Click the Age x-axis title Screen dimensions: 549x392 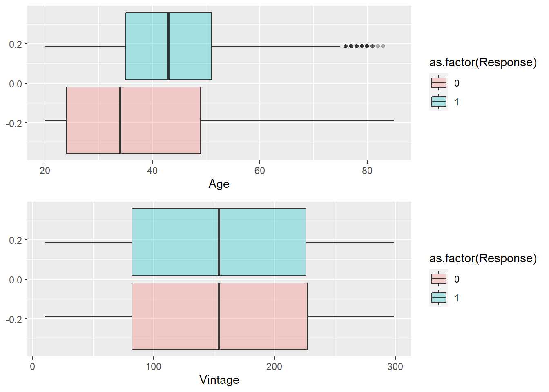pos(219,184)
